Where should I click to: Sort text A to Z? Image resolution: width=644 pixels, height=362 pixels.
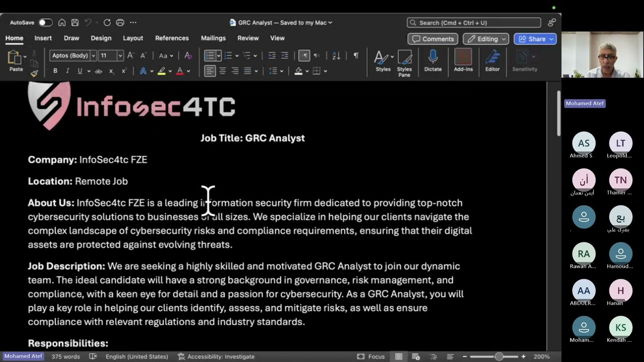click(336, 55)
